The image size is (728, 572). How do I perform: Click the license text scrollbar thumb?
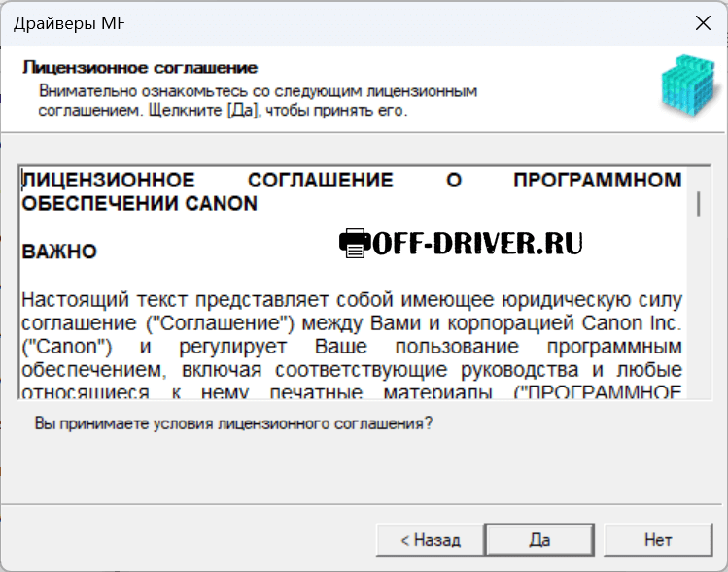[698, 204]
